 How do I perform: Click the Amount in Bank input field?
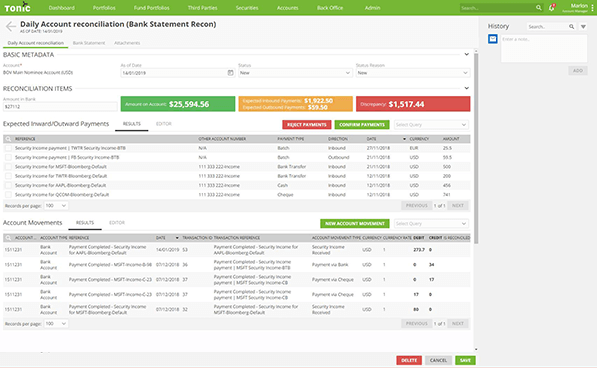pos(60,107)
